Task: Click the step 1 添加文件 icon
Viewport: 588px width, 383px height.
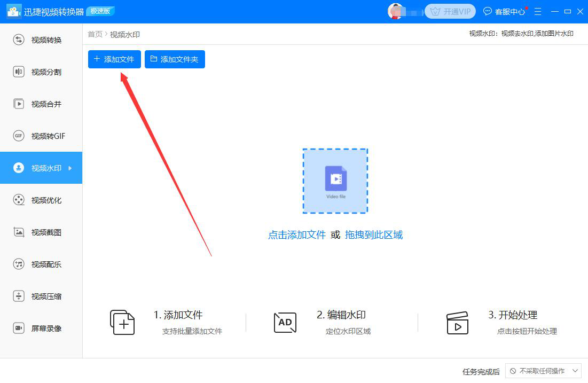Action: [122, 322]
